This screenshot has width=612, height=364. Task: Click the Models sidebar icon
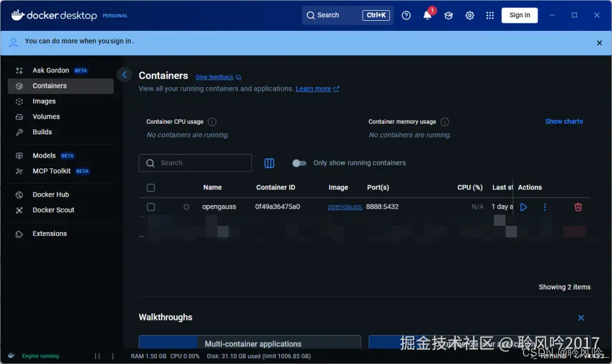point(19,156)
